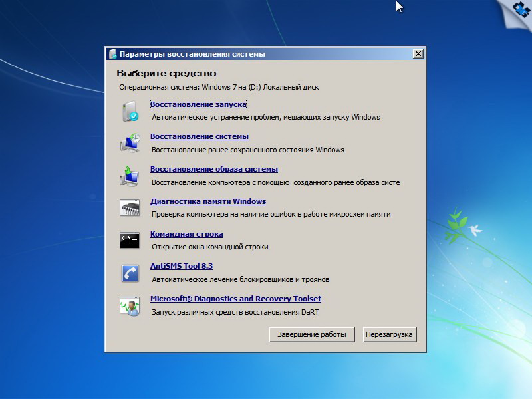This screenshot has height=399, width=532.
Task: Click the text "Открытие окна командной строки"
Action: [x=210, y=247]
